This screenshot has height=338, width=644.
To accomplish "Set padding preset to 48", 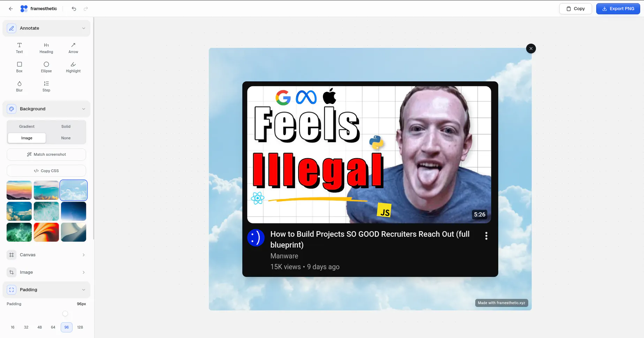I will tap(40, 327).
